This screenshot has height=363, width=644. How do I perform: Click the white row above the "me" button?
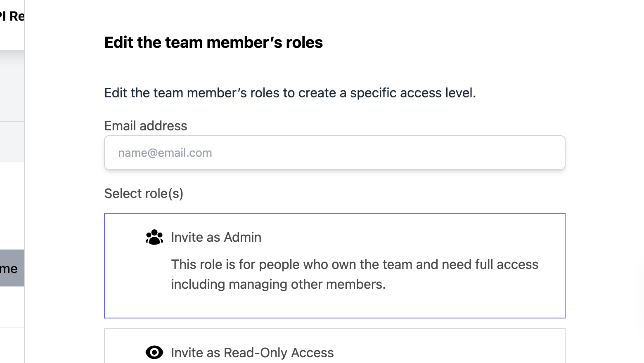point(12,205)
